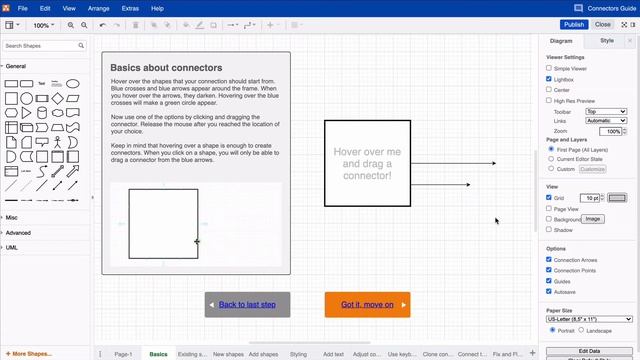Open the Toolbar position dropdown

(x=606, y=111)
